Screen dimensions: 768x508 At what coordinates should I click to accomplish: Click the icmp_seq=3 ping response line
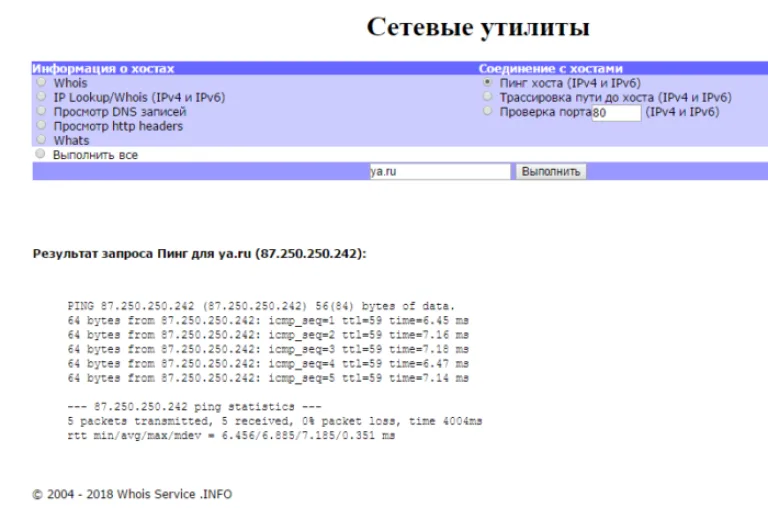pos(268,349)
